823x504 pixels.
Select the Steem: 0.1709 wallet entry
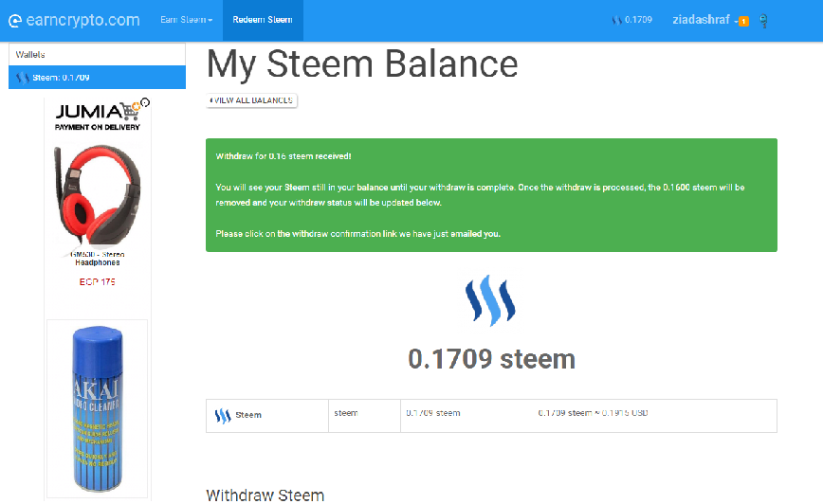tap(97, 78)
